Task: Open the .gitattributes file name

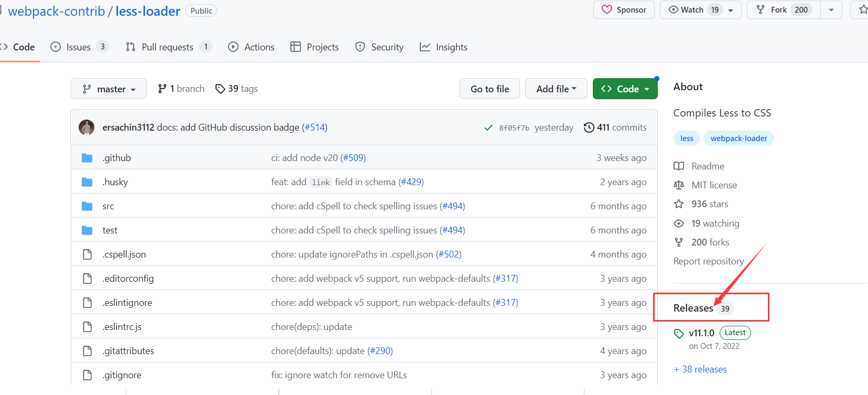Action: tap(128, 351)
